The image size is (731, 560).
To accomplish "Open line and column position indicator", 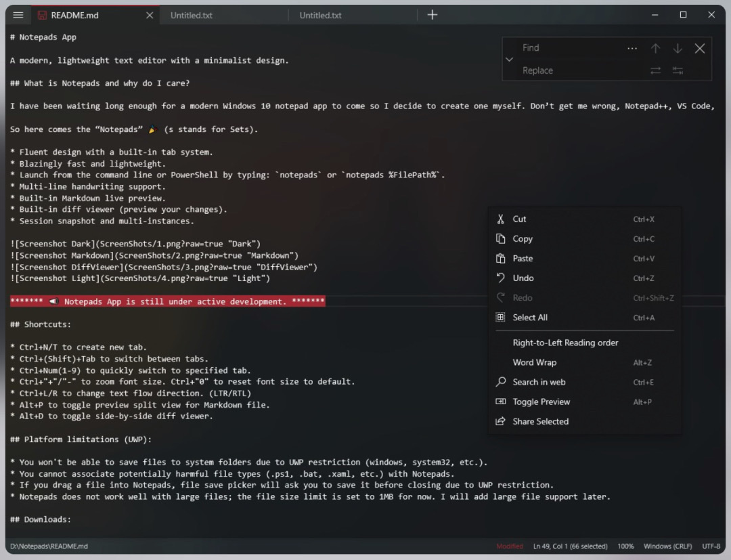I will click(570, 546).
